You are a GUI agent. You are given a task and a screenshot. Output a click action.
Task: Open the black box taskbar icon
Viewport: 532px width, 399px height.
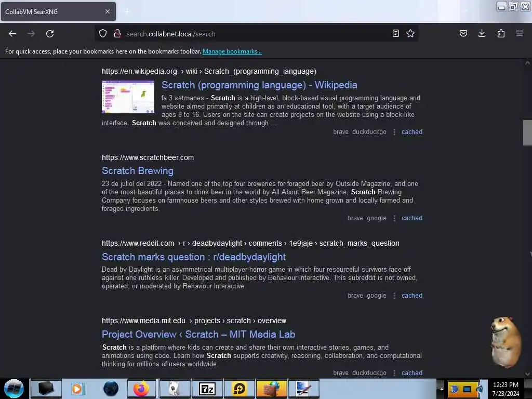tap(46, 389)
